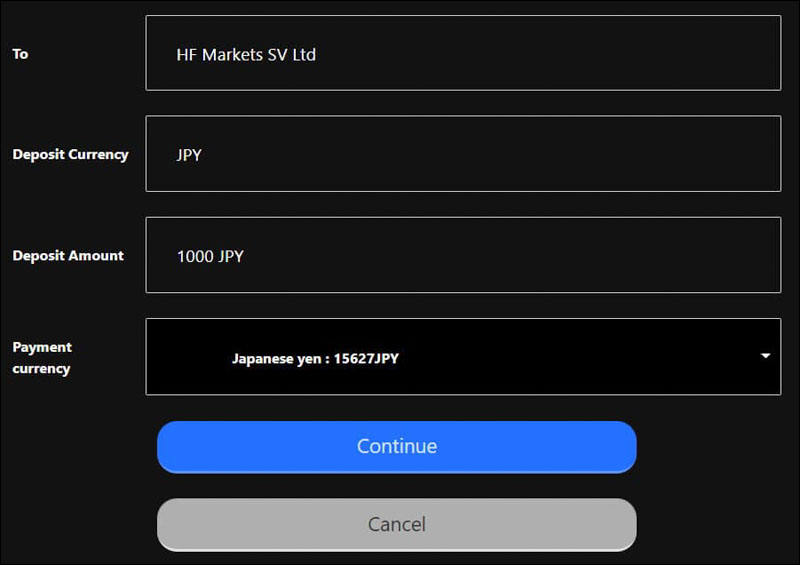Click empty space left of Japanese yen text

190,357
